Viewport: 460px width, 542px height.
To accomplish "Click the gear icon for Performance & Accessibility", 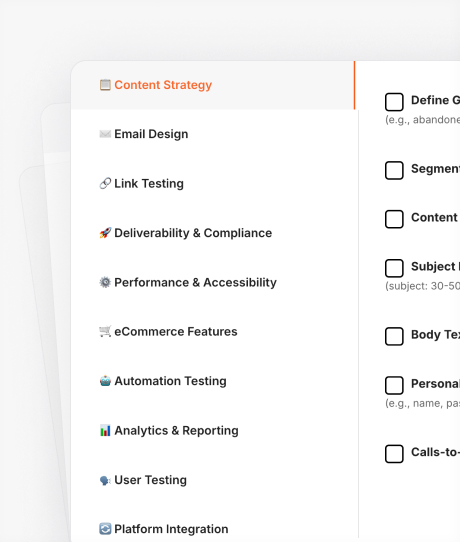I will (105, 282).
